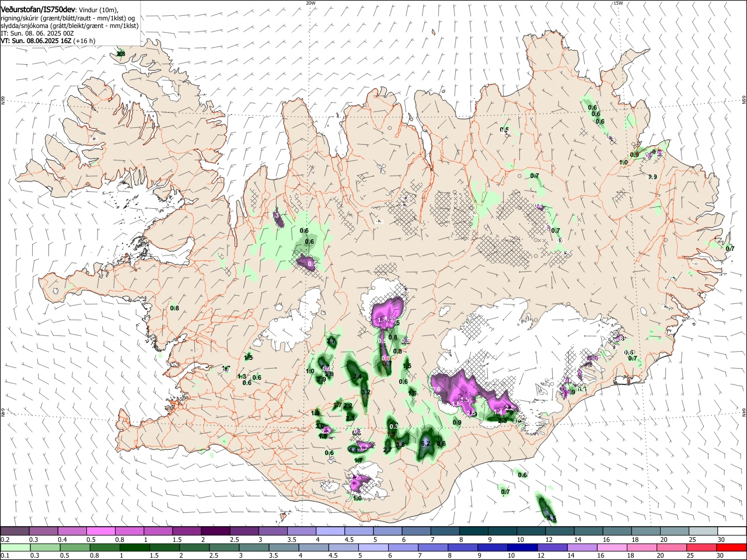Click the offshore 6.5 precipitation value
Viewport: 747px width, 560px height.
coord(552,518)
